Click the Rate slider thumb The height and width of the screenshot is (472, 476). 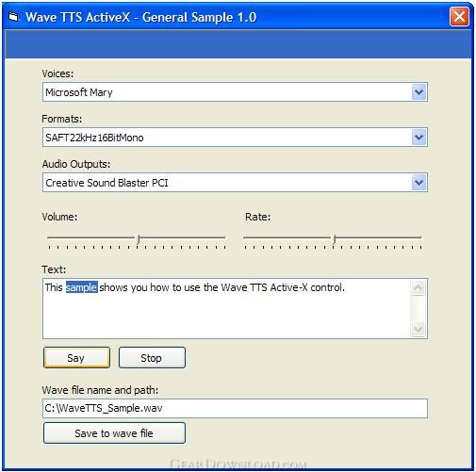(x=335, y=239)
